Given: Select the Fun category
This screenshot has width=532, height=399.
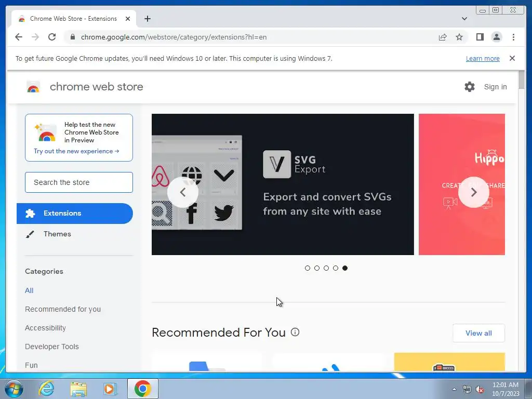Looking at the screenshot, I should 31,365.
